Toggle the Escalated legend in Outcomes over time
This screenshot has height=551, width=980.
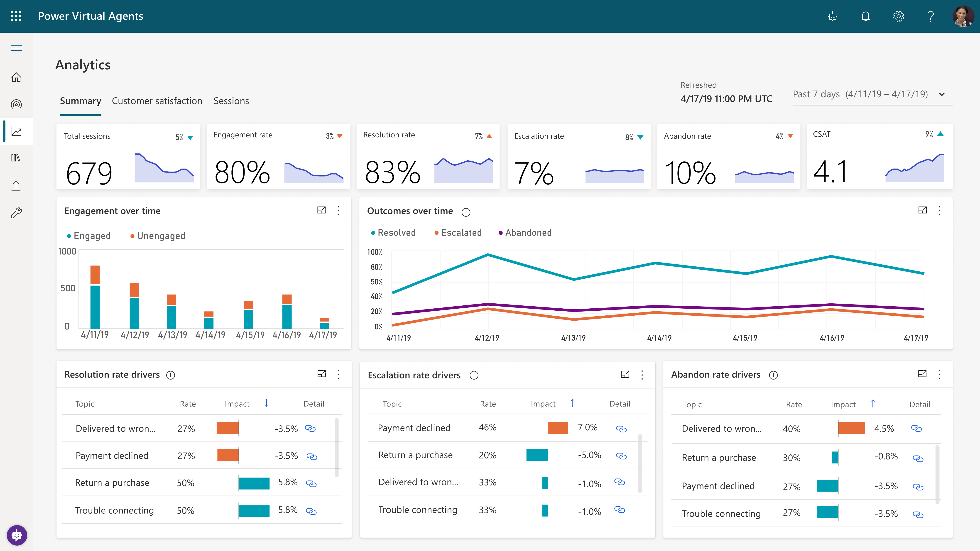coord(458,232)
